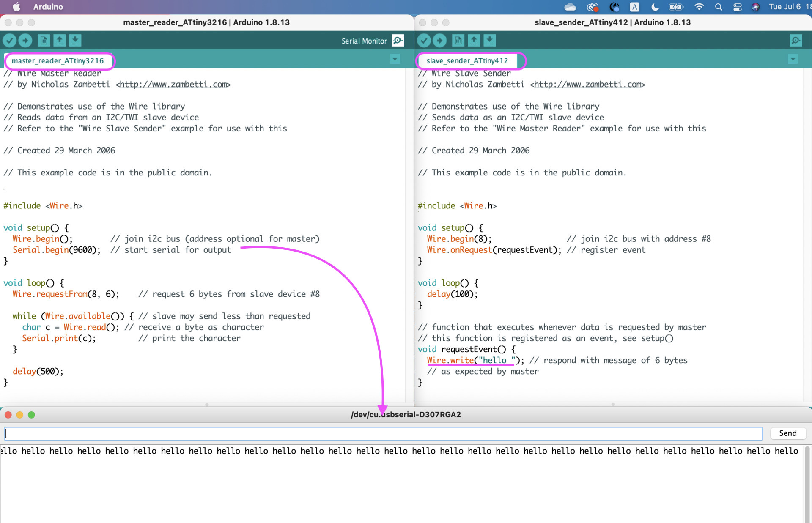The width and height of the screenshot is (812, 523).
Task: Click slave_sender editor vertical scrollbar
Action: (807, 235)
